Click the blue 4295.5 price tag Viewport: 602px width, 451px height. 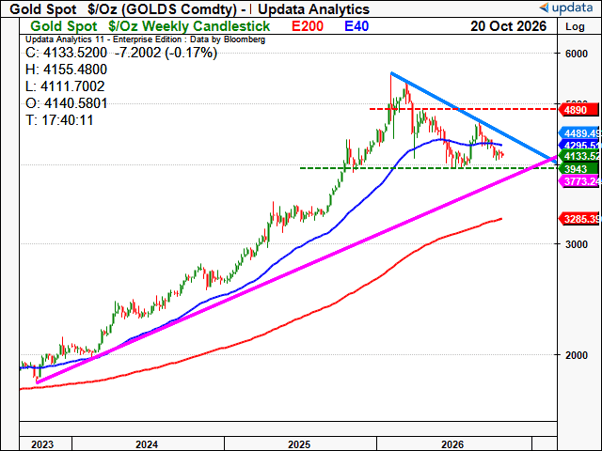[x=579, y=145]
